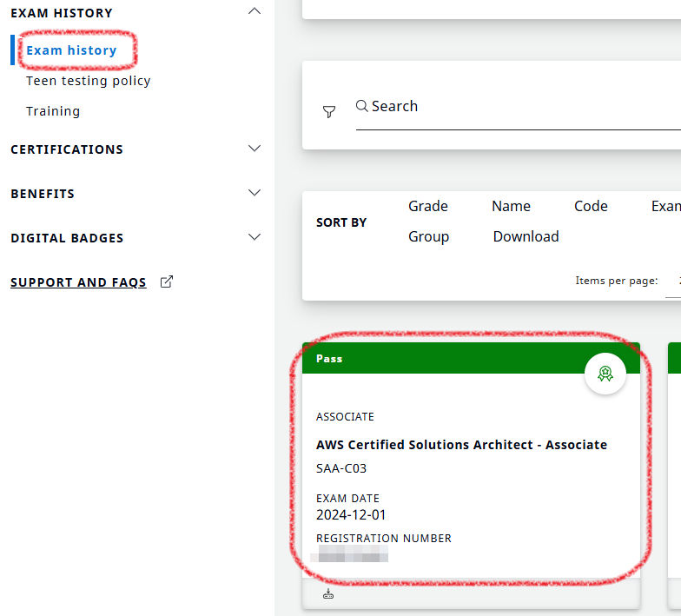The image size is (681, 616).
Task: Sort exams by Grade
Action: point(427,206)
